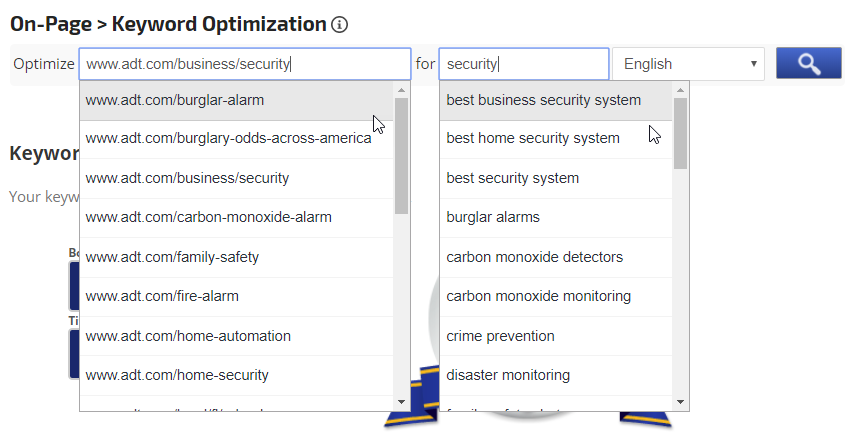The height and width of the screenshot is (439, 848).
Task: Click the up arrow of URL list scrollbar
Action: pyautogui.click(x=402, y=90)
